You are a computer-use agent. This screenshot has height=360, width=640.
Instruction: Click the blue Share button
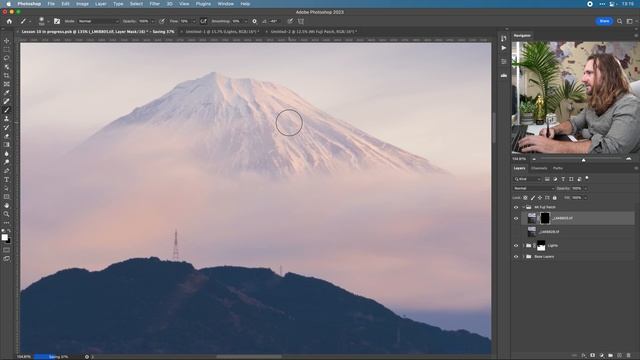(x=604, y=21)
